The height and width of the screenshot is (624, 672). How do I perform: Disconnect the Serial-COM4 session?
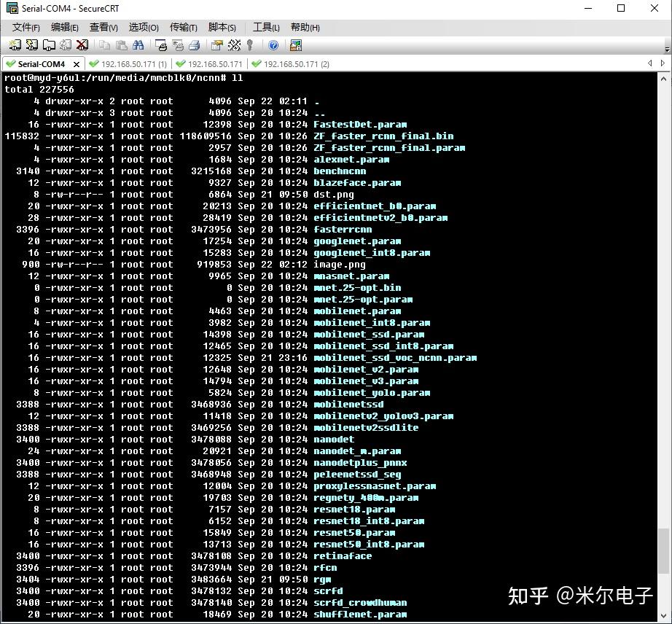pyautogui.click(x=80, y=44)
